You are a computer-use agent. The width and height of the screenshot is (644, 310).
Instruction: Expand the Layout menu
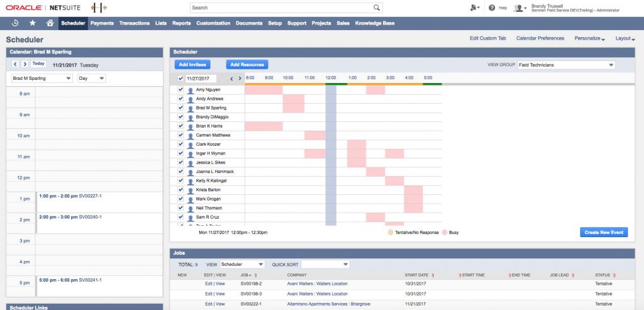[625, 38]
